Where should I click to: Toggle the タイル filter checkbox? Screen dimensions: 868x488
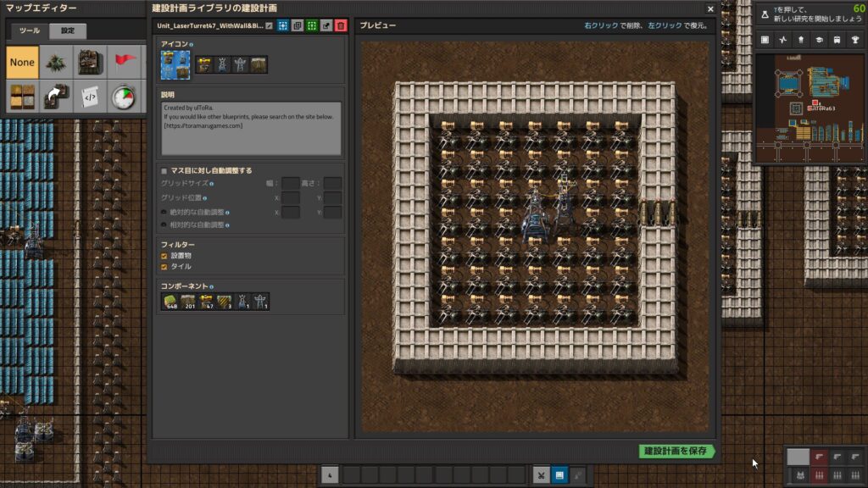tap(164, 267)
